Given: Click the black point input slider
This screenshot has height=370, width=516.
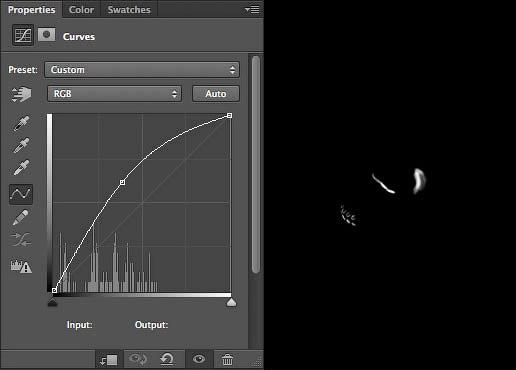Looking at the screenshot, I should pos(52,302).
